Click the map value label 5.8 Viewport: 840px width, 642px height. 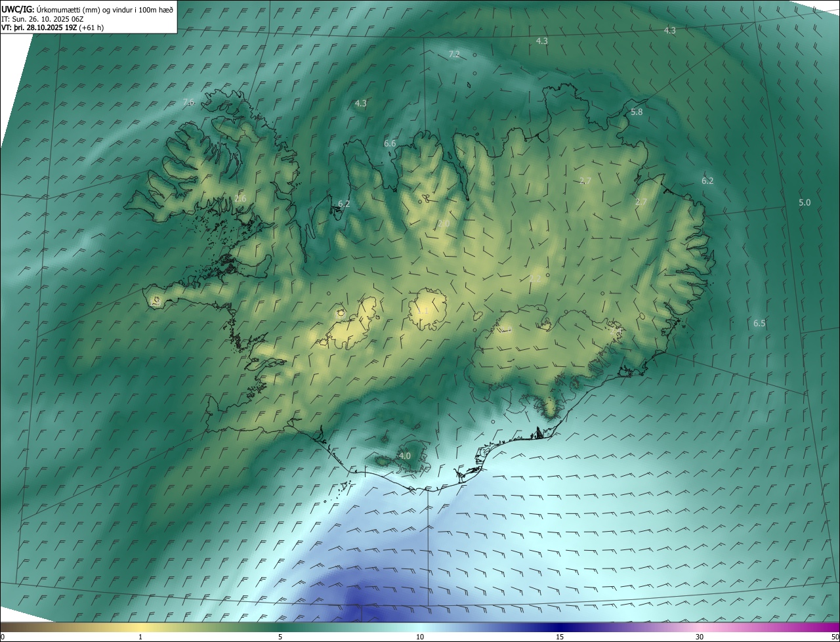[x=637, y=112]
